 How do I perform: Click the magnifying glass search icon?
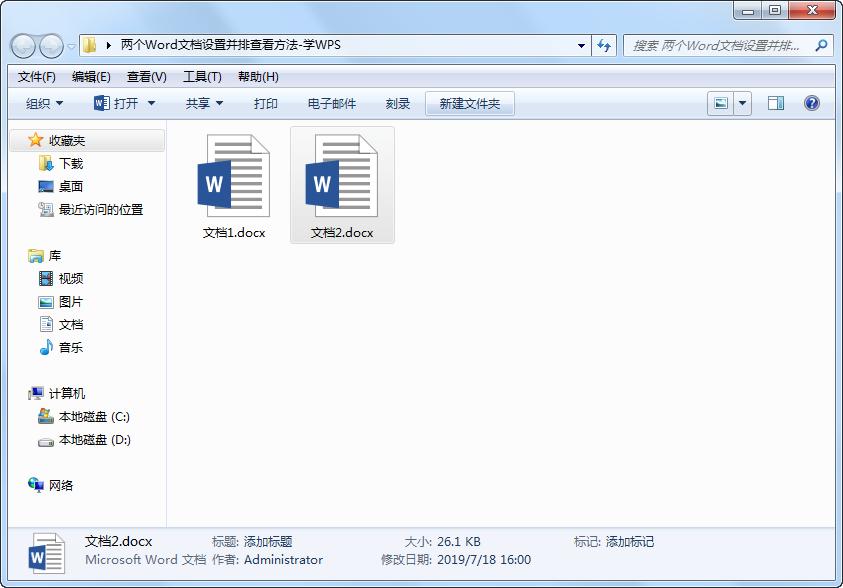821,46
